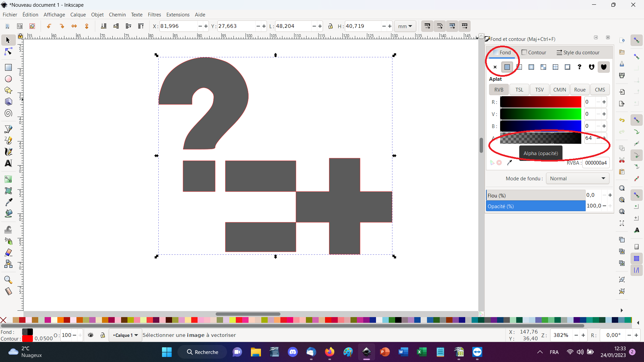Increase the R value with plus
644x362 pixels.
[604, 102]
